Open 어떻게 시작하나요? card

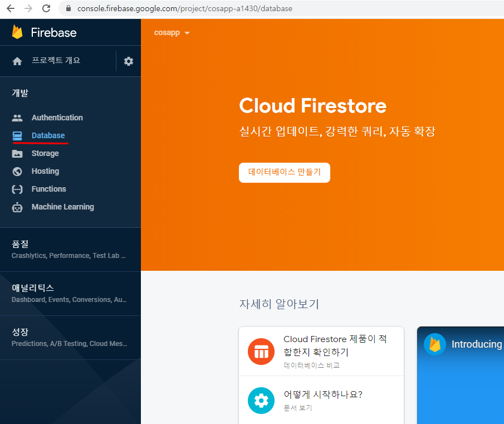click(321, 400)
